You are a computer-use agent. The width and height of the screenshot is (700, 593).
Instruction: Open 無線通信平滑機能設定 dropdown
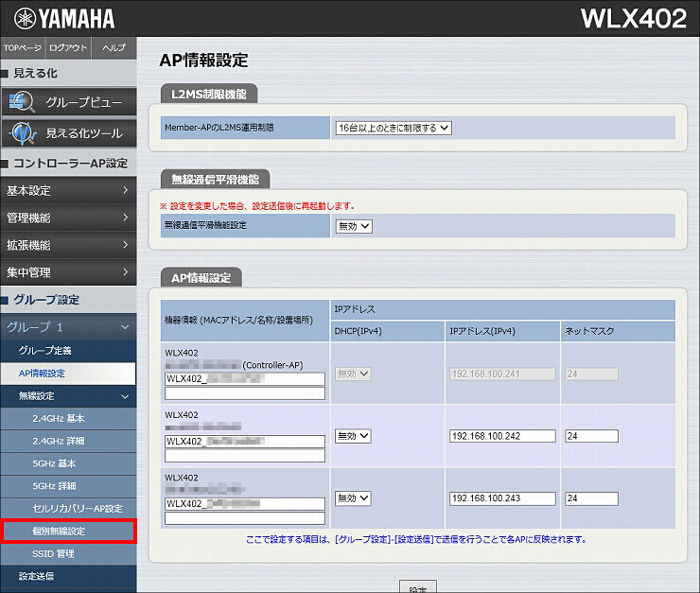coord(354,226)
